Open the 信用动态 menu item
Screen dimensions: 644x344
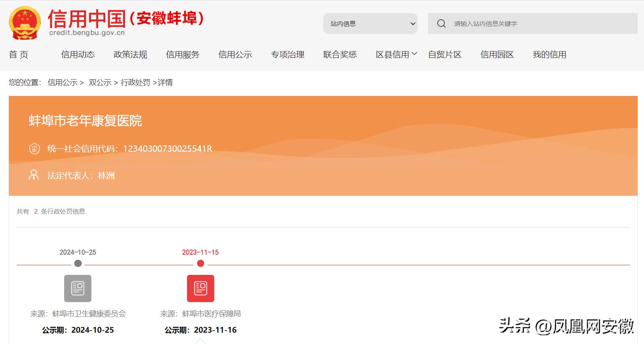(78, 54)
